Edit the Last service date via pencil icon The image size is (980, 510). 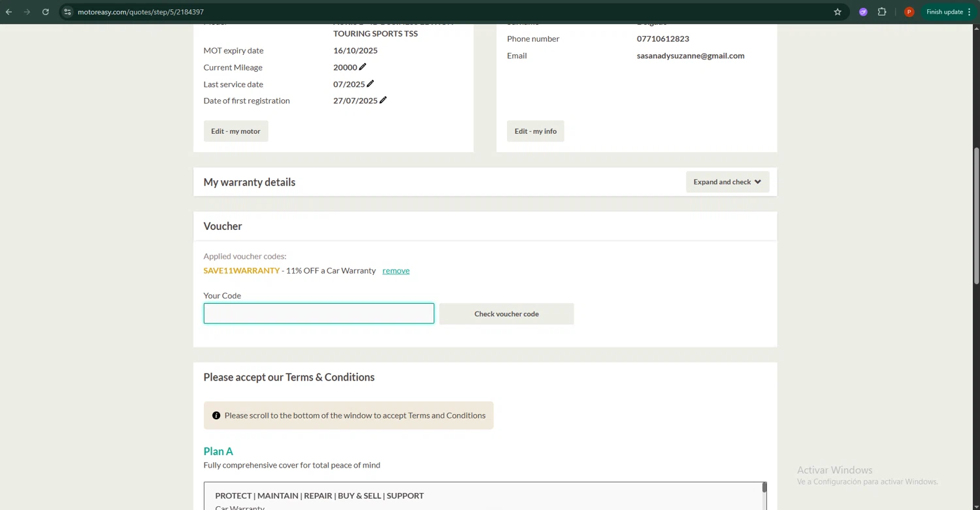point(370,84)
